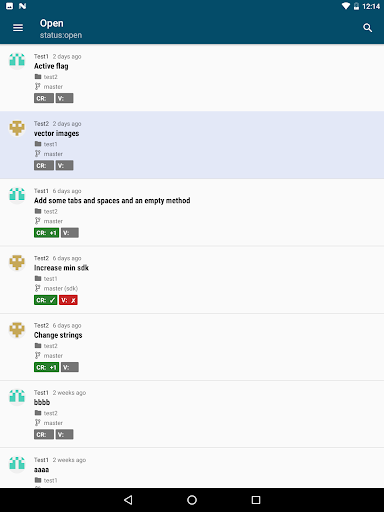The height and width of the screenshot is (512, 384).
Task: Open the Active flag change
Action: 192,78
